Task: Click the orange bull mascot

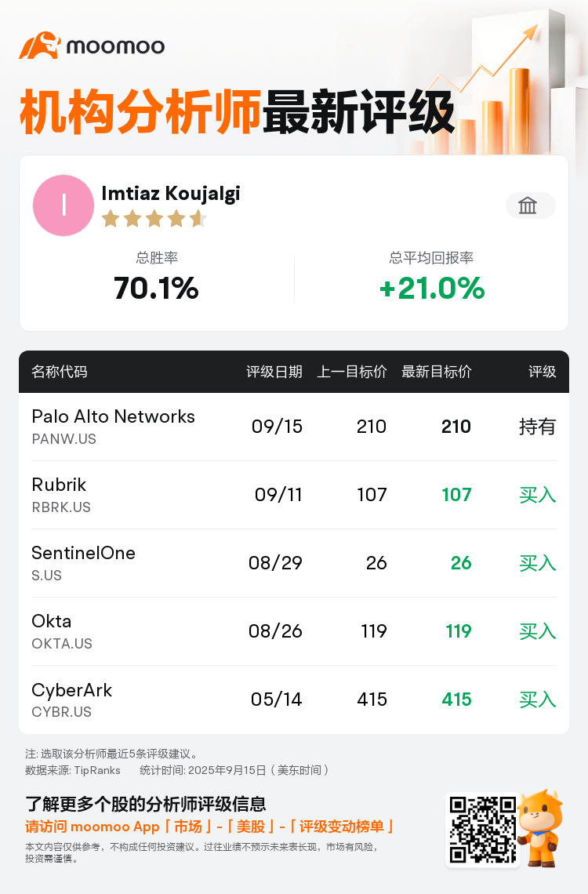Action: click(541, 828)
